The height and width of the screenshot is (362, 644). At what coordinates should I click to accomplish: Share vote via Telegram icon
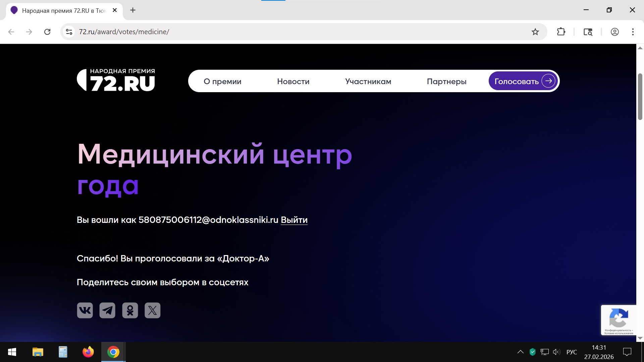(x=107, y=310)
